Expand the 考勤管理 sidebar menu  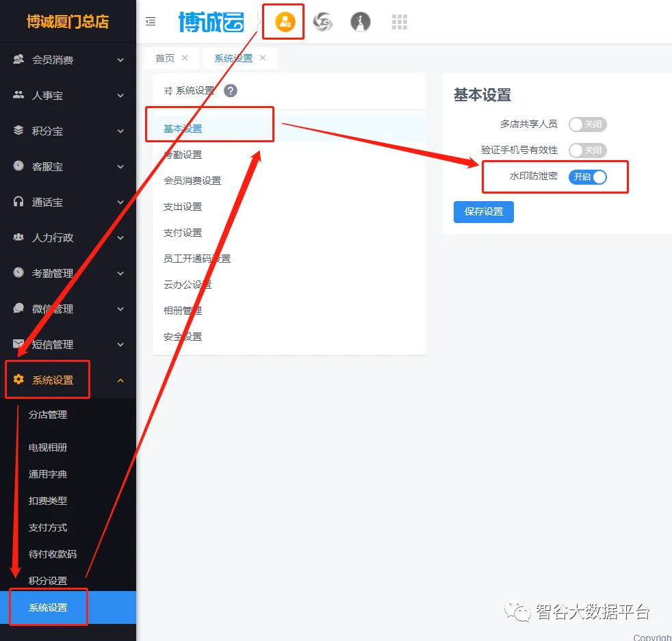pos(68,274)
